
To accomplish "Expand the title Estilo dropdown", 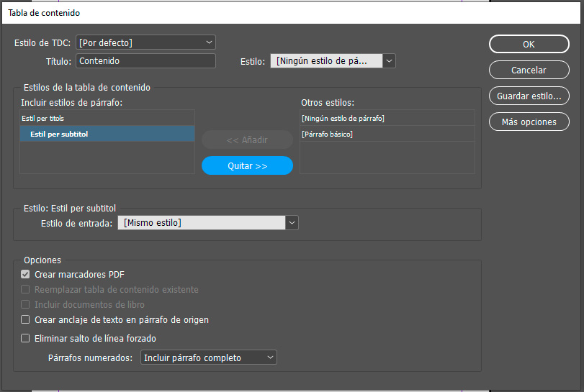I will pyautogui.click(x=333, y=61).
